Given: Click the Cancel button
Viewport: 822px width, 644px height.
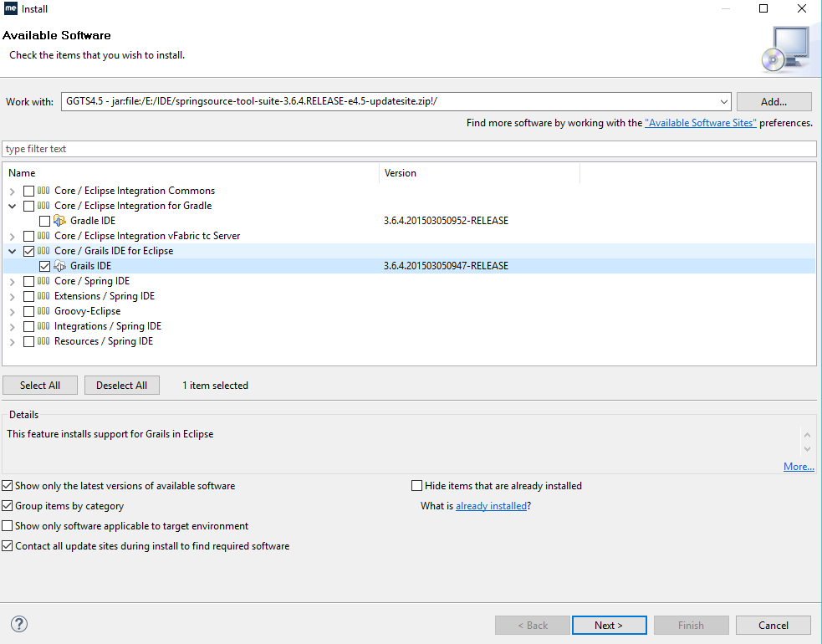Looking at the screenshot, I should click(x=773, y=625).
